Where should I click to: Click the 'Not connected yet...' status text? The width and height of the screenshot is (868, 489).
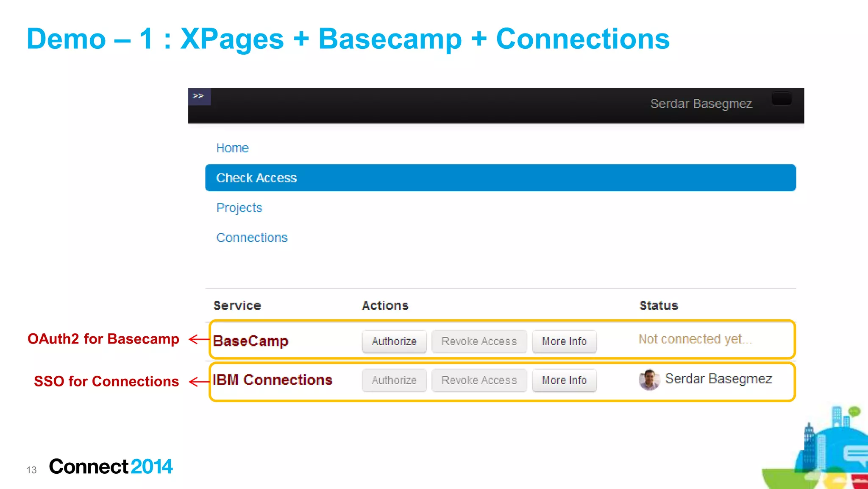click(x=695, y=339)
